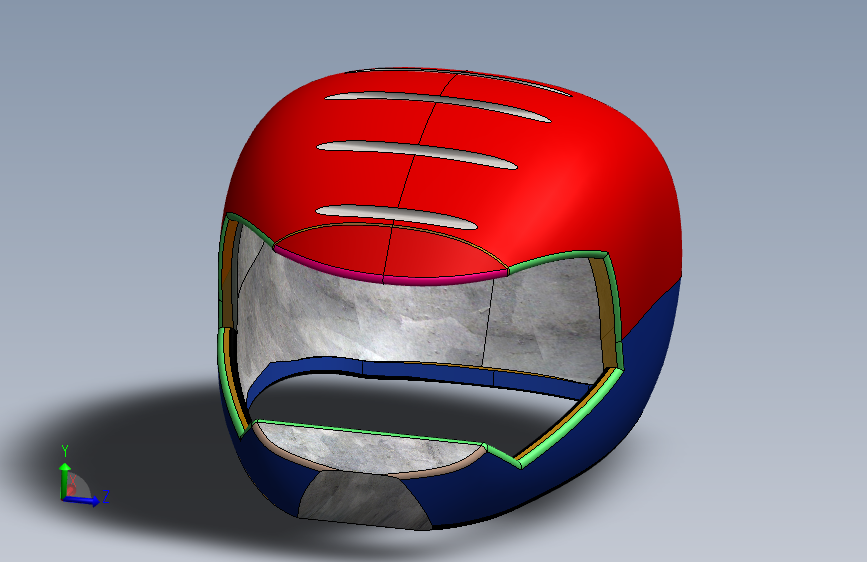Click the blue Z axis arrow of the triad

82,501
